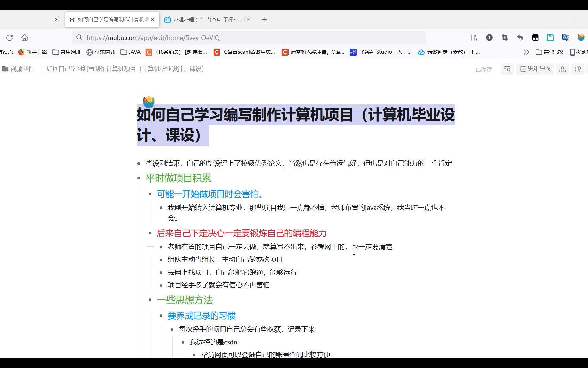The width and height of the screenshot is (588, 368).
Task: Open the 京东商城 bookmark
Action: 101,52
